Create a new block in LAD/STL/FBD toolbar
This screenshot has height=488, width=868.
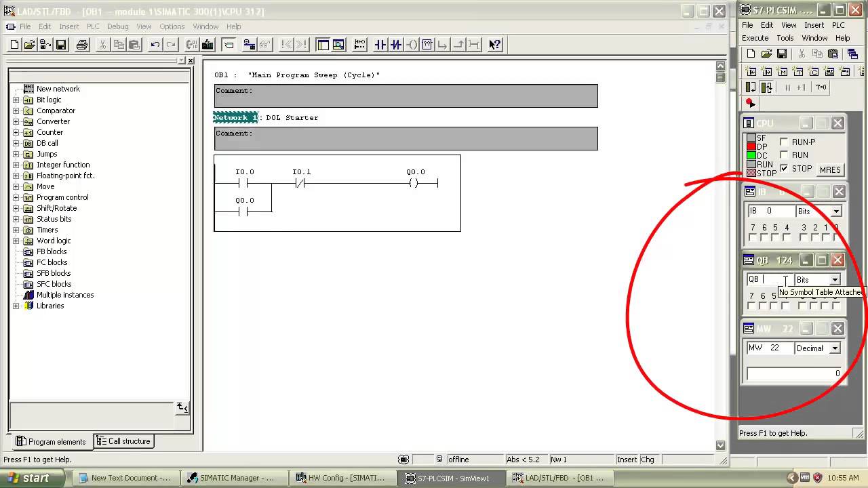click(14, 45)
